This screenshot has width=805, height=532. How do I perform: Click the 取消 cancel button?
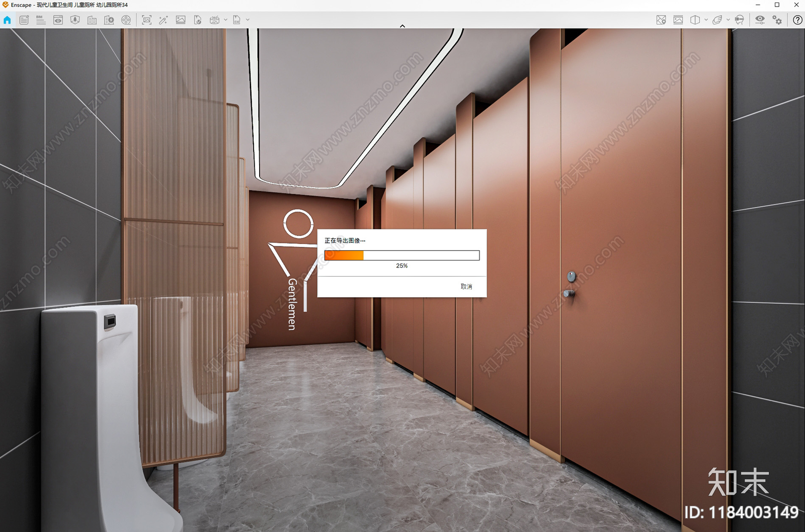(466, 287)
